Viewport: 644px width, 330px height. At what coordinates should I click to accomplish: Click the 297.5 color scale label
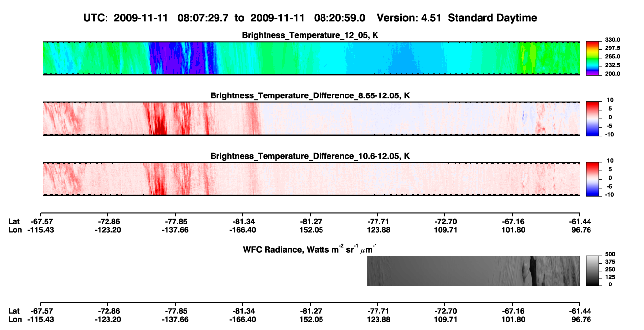tap(613, 48)
